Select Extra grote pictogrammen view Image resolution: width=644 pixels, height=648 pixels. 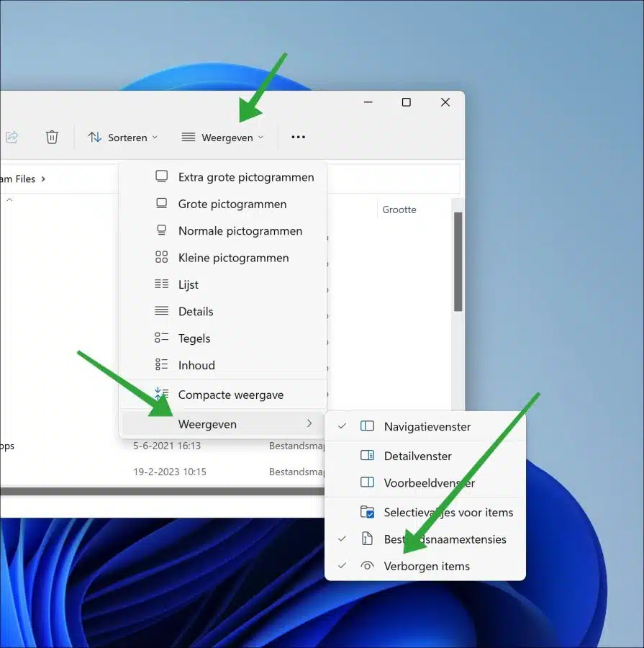(x=223, y=177)
